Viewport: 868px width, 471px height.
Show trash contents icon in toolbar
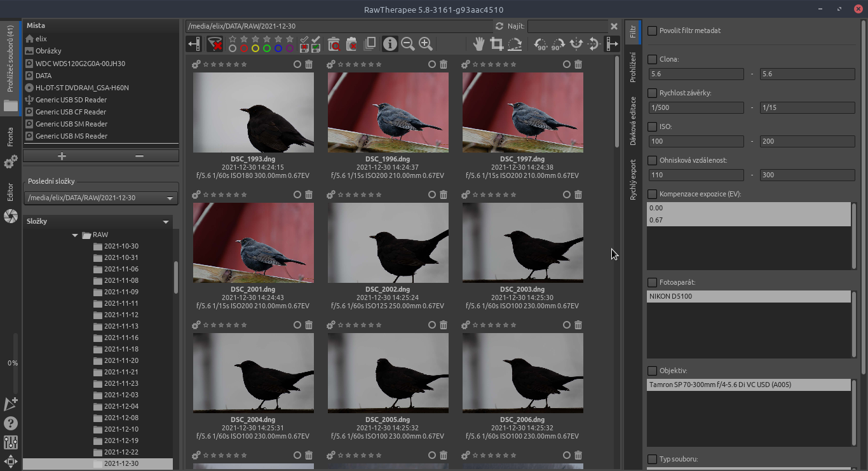click(x=334, y=44)
